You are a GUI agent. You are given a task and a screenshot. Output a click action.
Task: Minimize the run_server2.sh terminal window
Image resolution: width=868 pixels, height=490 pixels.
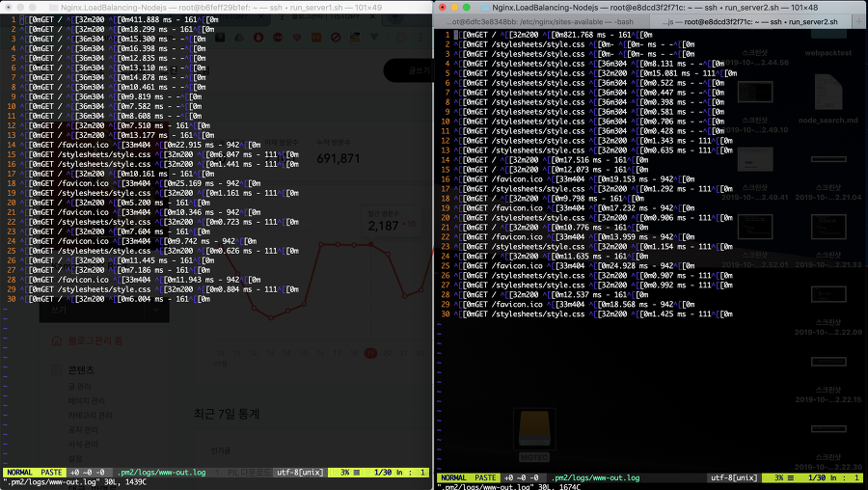click(454, 7)
